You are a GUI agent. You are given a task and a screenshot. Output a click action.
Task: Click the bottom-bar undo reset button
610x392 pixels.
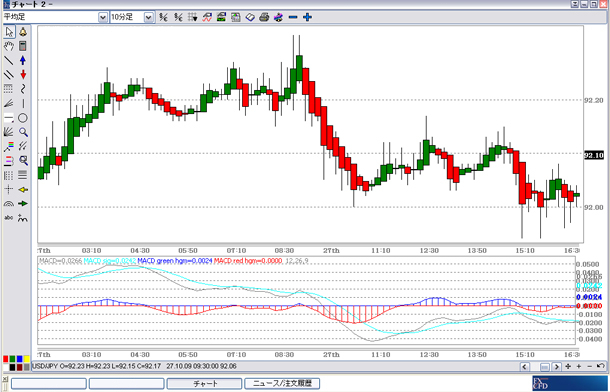tap(600, 366)
